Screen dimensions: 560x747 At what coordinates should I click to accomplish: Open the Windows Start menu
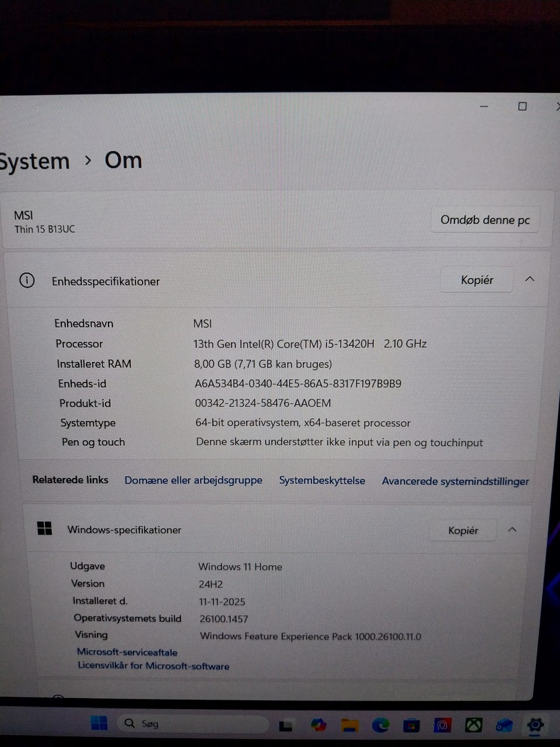tap(99, 723)
